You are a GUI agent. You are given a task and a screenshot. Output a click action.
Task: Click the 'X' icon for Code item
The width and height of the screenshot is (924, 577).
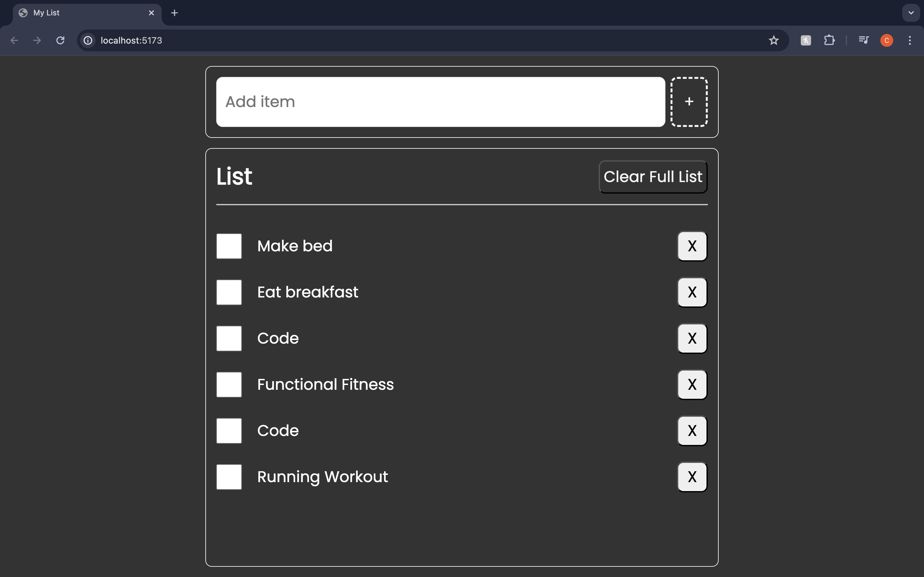click(692, 338)
